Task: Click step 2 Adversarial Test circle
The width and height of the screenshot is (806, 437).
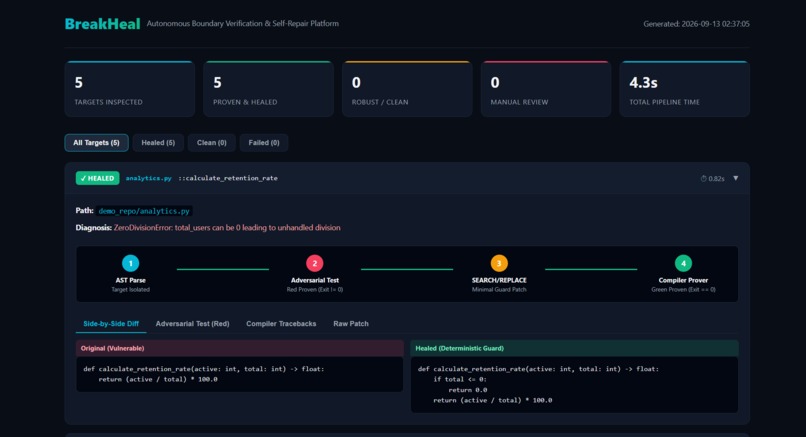Action: tap(315, 263)
